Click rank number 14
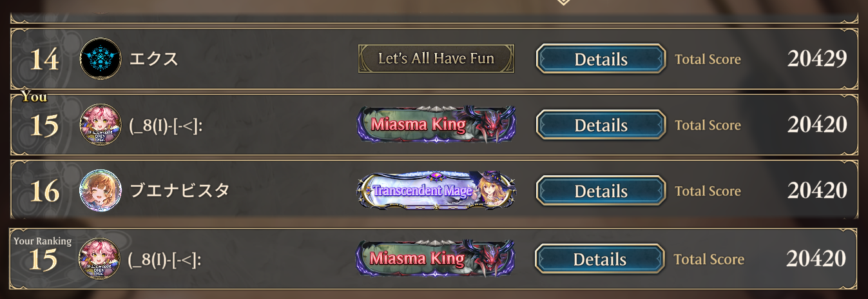868x299 pixels. (x=44, y=59)
